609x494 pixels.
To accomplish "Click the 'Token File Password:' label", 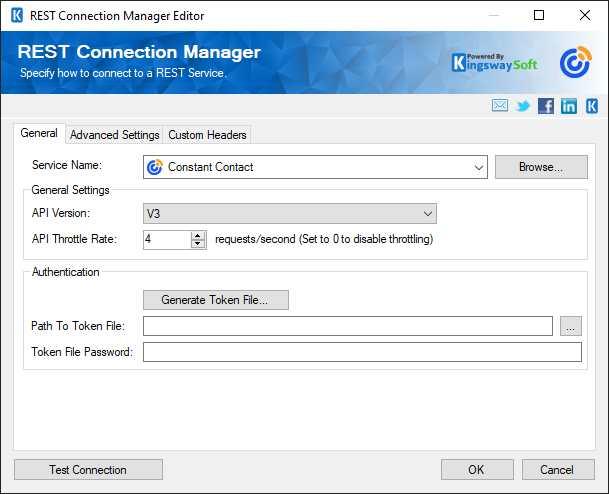I will [82, 351].
